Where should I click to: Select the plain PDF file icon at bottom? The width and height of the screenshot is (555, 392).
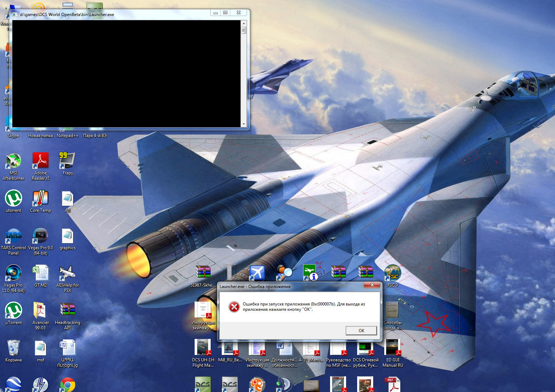392,385
